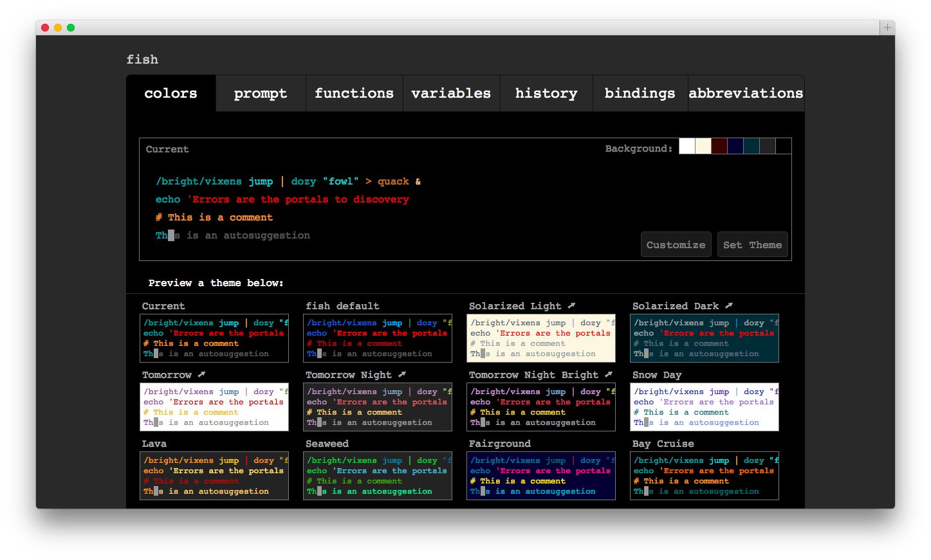
Task: Click the plus button in the title bar
Action: [x=887, y=27]
